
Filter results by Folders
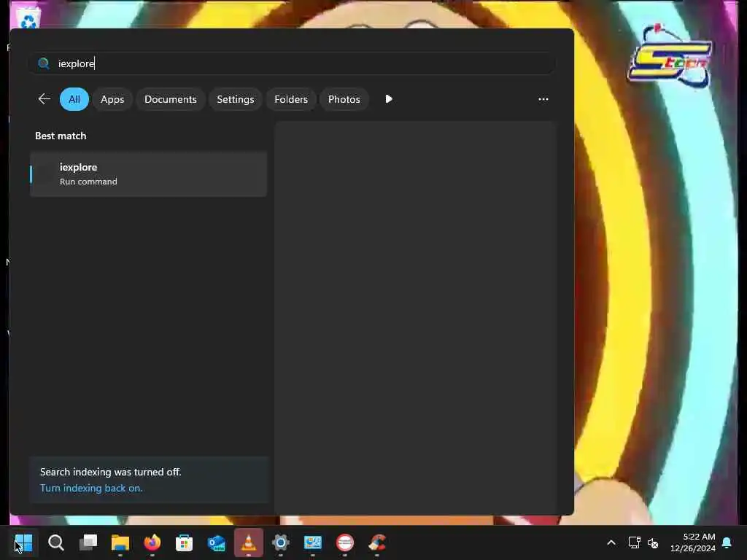(x=291, y=99)
